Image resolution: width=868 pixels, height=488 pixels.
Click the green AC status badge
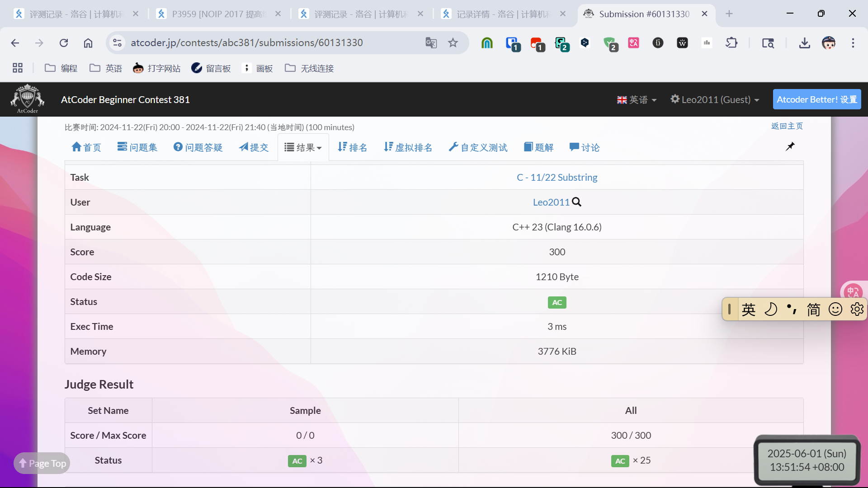click(x=557, y=302)
